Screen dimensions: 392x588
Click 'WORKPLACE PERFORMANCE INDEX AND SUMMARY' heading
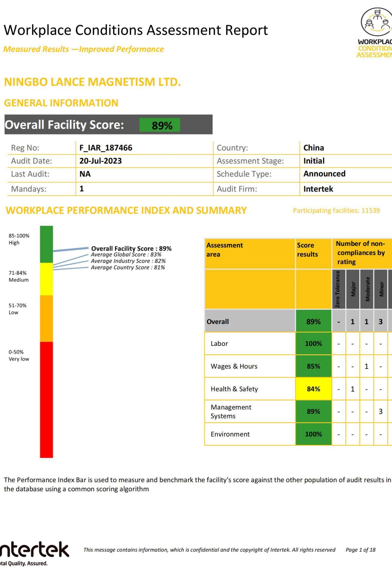click(x=126, y=211)
